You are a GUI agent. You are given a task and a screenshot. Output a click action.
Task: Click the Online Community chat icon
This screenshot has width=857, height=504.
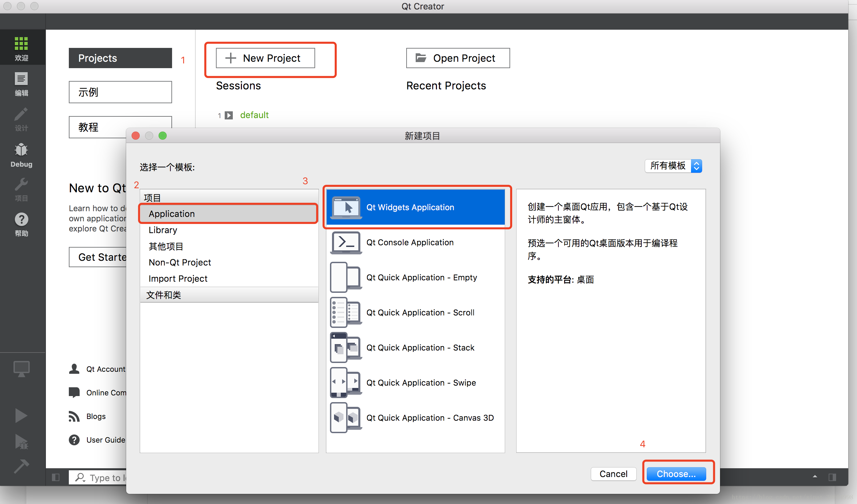pyautogui.click(x=74, y=392)
